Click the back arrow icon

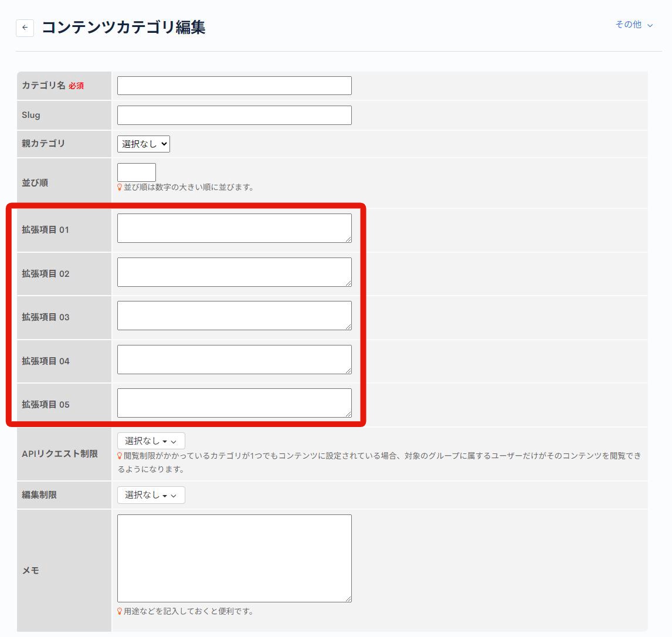[24, 27]
